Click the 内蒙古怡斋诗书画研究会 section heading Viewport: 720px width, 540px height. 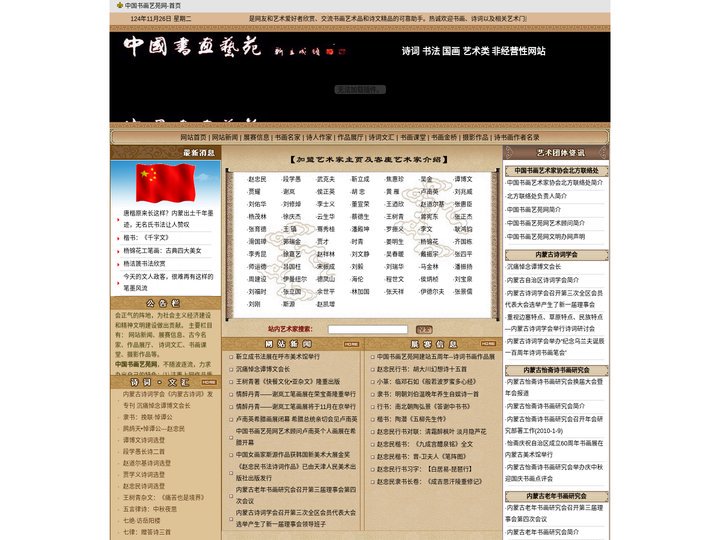point(557,370)
